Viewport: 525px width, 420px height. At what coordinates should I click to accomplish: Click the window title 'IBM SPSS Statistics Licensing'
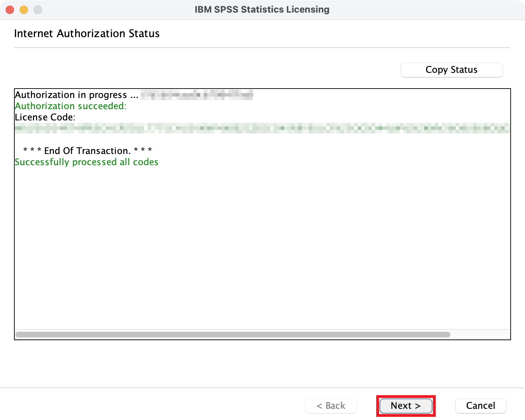(262, 9)
